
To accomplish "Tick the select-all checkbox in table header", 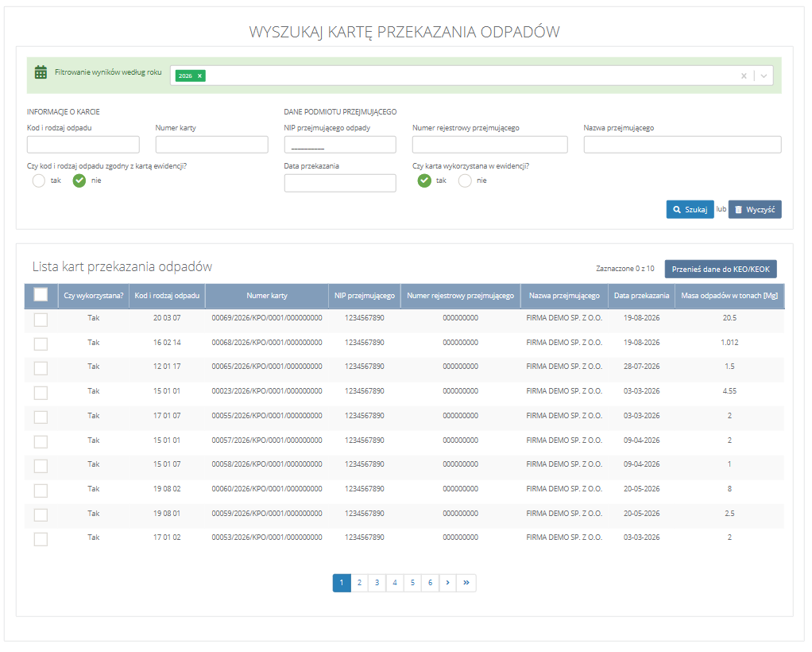I will [41, 295].
